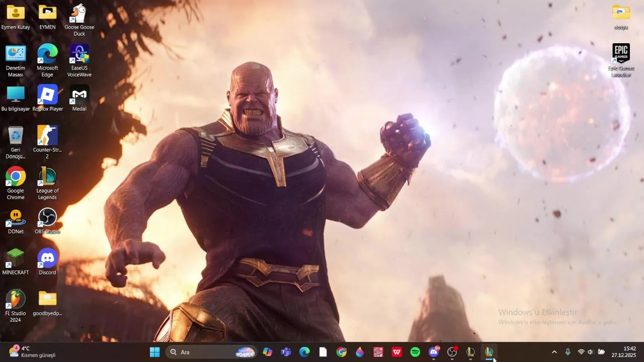Image resolution: width=644 pixels, height=362 pixels.
Task: Open Copilot from the taskbar
Action: click(x=268, y=352)
